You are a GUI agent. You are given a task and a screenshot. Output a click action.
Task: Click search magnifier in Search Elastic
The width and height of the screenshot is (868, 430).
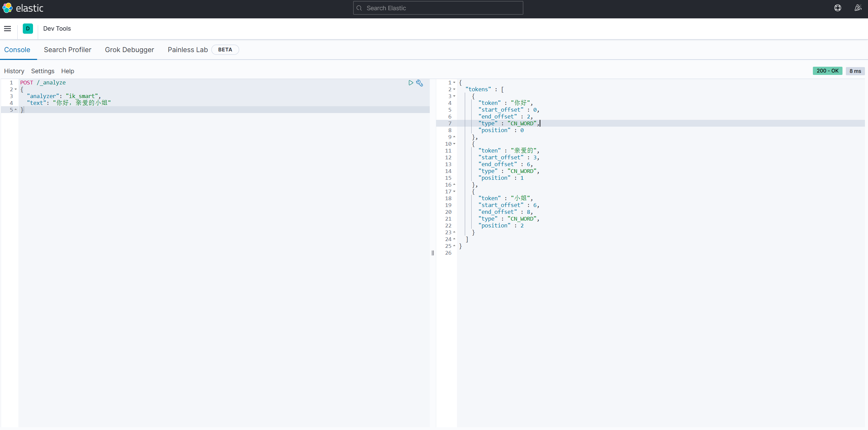pyautogui.click(x=359, y=8)
